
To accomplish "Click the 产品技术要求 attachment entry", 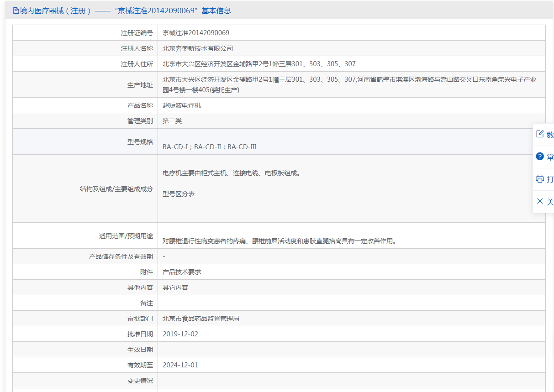I will [x=182, y=272].
